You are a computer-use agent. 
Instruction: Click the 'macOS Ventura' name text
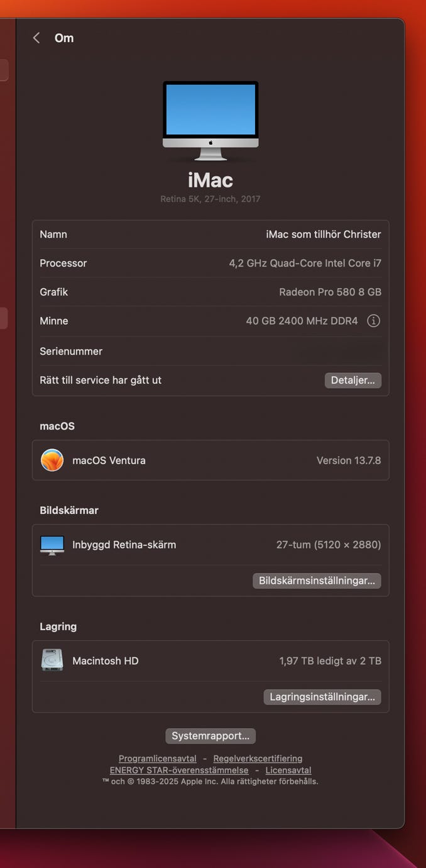pos(109,460)
